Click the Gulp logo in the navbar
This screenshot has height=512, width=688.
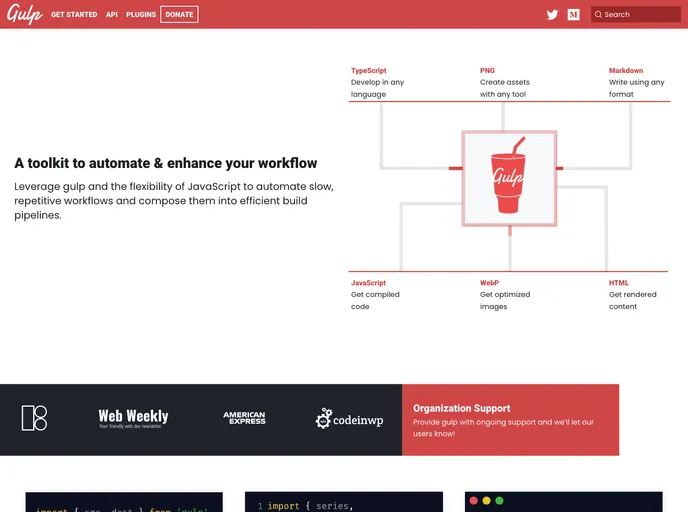[25, 14]
